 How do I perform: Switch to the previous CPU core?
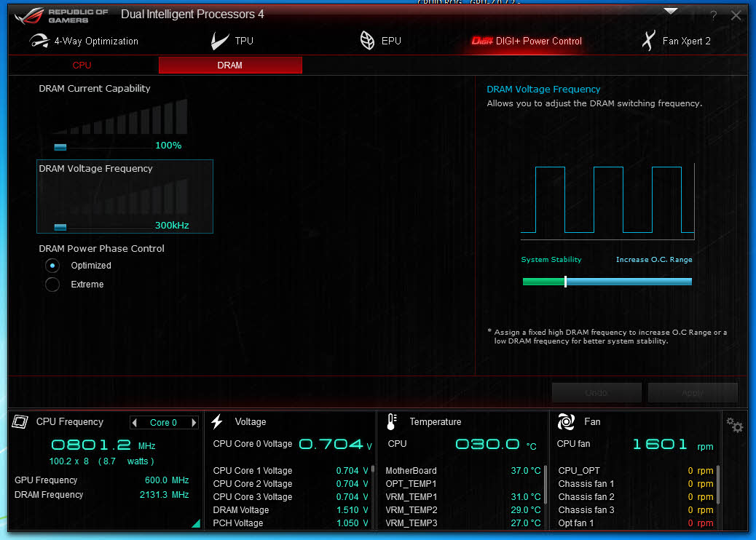tap(133, 423)
